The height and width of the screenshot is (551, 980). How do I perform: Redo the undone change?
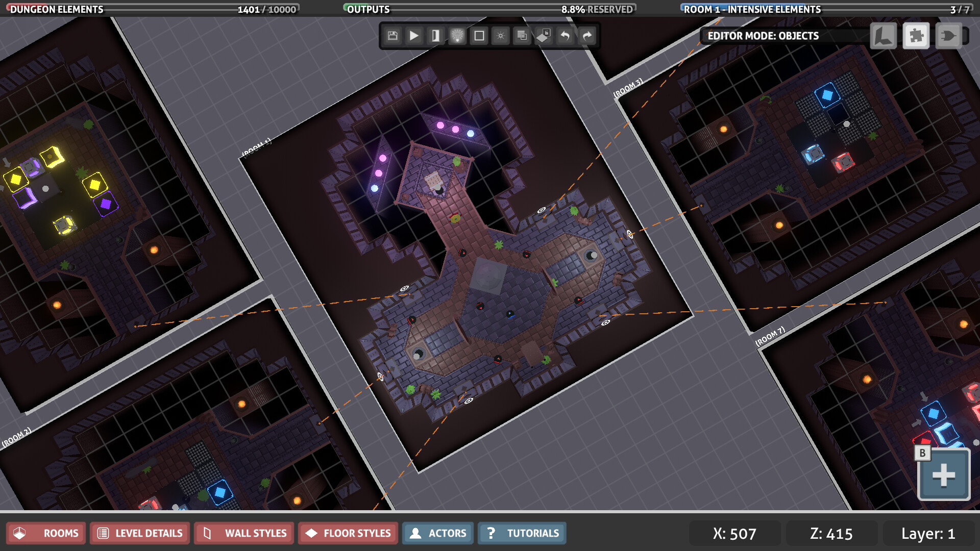[x=587, y=36]
